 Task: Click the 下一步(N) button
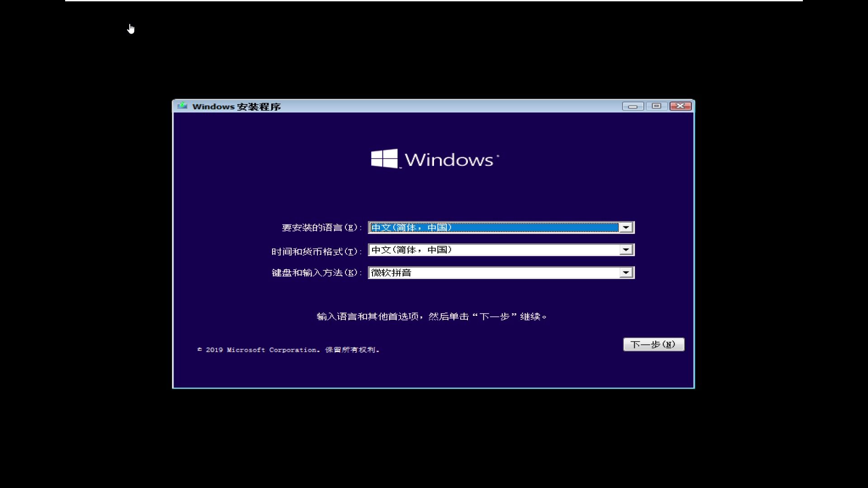click(654, 344)
